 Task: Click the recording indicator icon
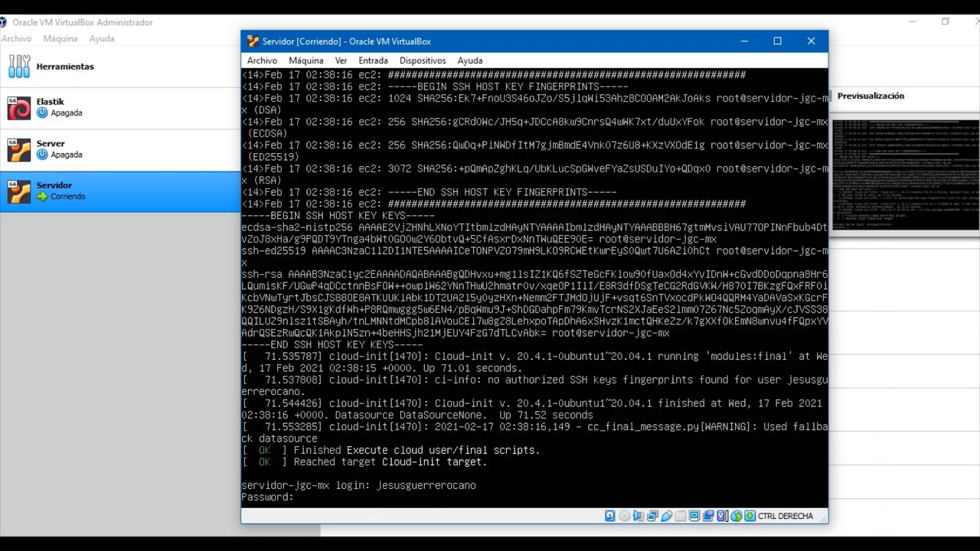point(708,517)
